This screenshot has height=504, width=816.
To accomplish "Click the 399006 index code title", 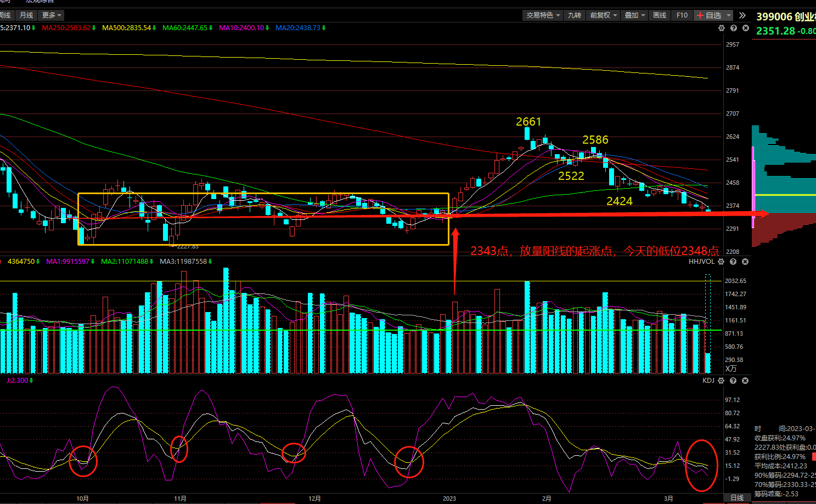I will [774, 17].
